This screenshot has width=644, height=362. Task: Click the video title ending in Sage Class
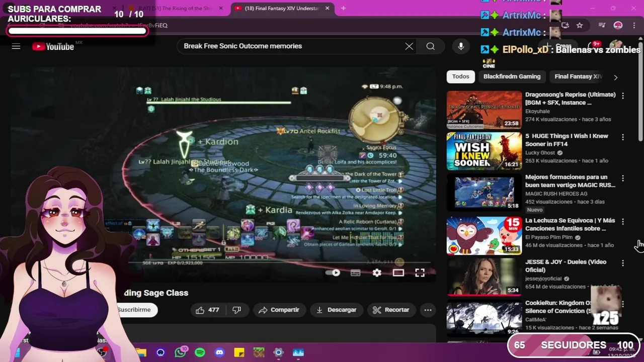tap(156, 293)
